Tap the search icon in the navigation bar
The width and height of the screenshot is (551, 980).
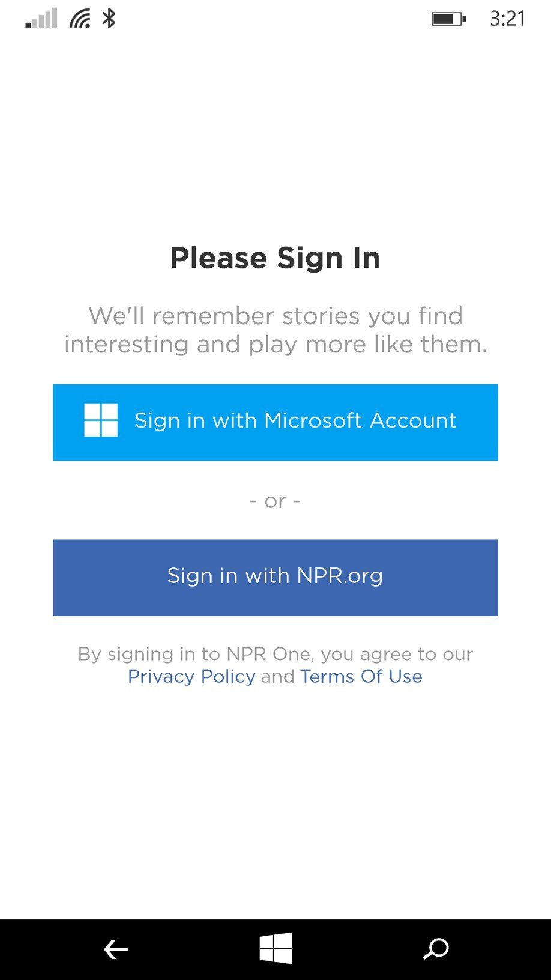(x=435, y=950)
